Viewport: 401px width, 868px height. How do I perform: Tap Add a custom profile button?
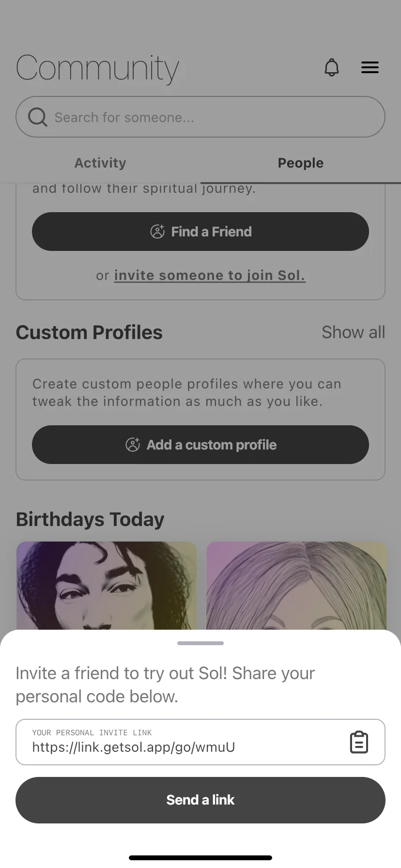200,445
